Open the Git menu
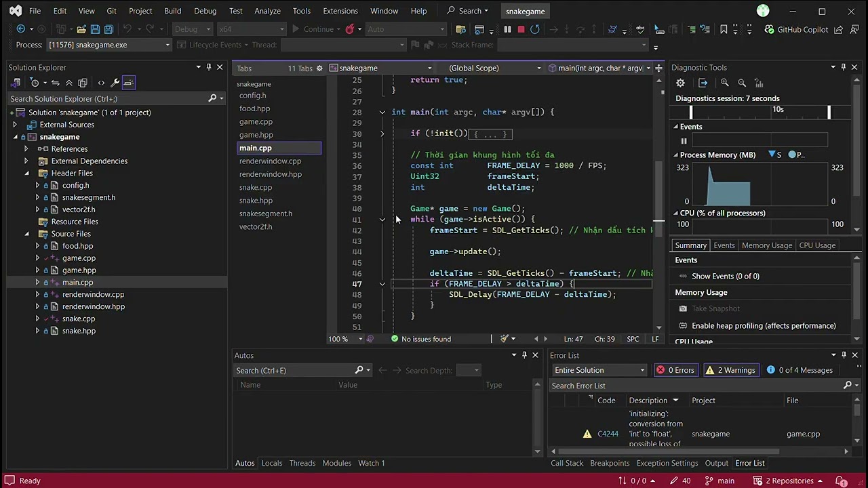 111,11
